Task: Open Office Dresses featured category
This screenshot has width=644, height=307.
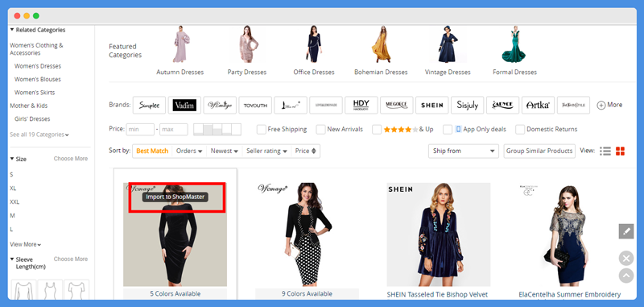Action: tap(314, 50)
